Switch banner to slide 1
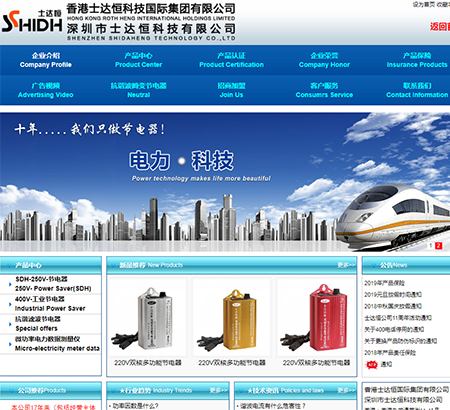Viewport: 450px width, 410px height. [431, 245]
